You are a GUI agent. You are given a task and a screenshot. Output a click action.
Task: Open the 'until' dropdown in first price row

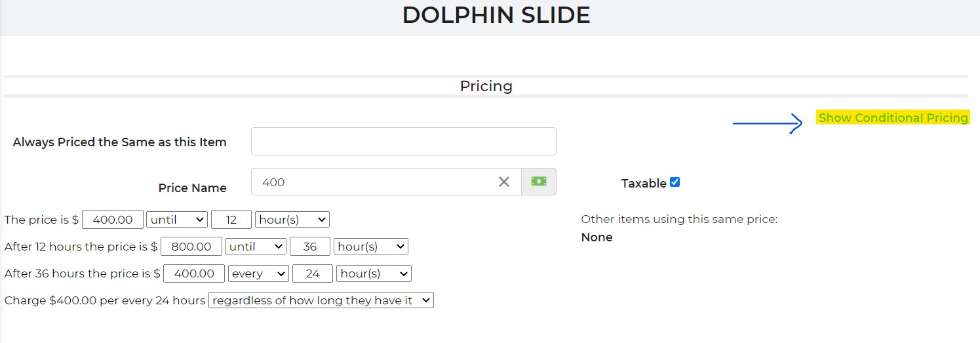(177, 220)
